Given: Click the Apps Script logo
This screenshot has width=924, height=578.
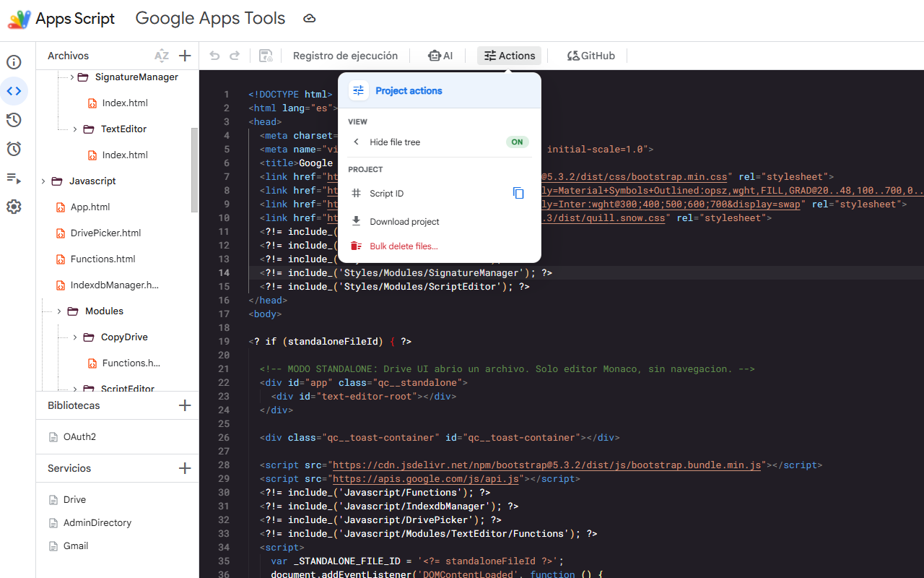Looking at the screenshot, I should coord(19,19).
